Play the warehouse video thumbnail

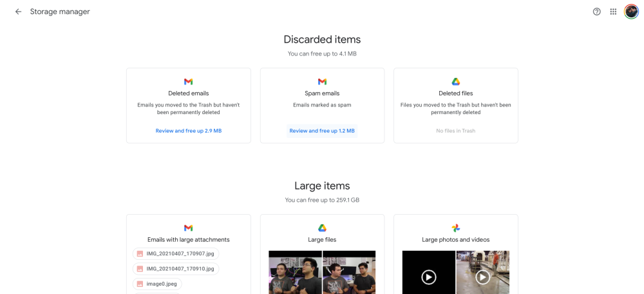(482, 276)
